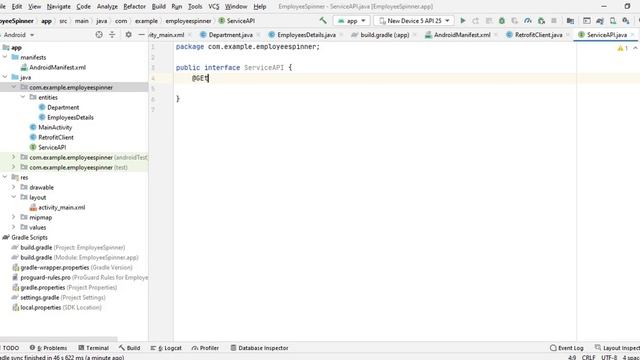The image size is (640, 360).
Task: Close the EmployeesDetails.java tab
Action: click(341, 35)
